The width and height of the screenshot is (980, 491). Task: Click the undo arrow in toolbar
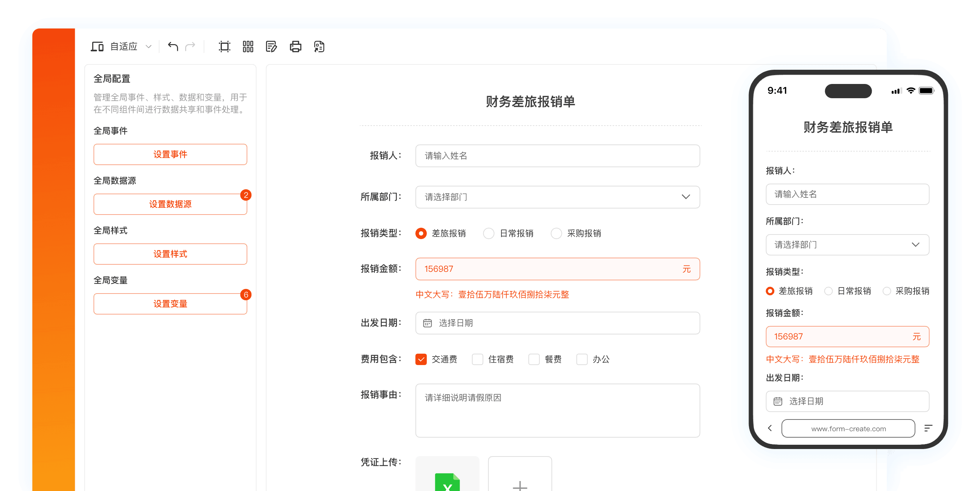click(173, 46)
